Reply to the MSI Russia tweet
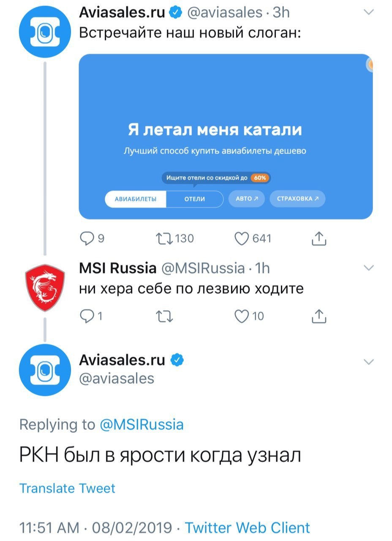The width and height of the screenshot is (392, 541). click(x=87, y=316)
